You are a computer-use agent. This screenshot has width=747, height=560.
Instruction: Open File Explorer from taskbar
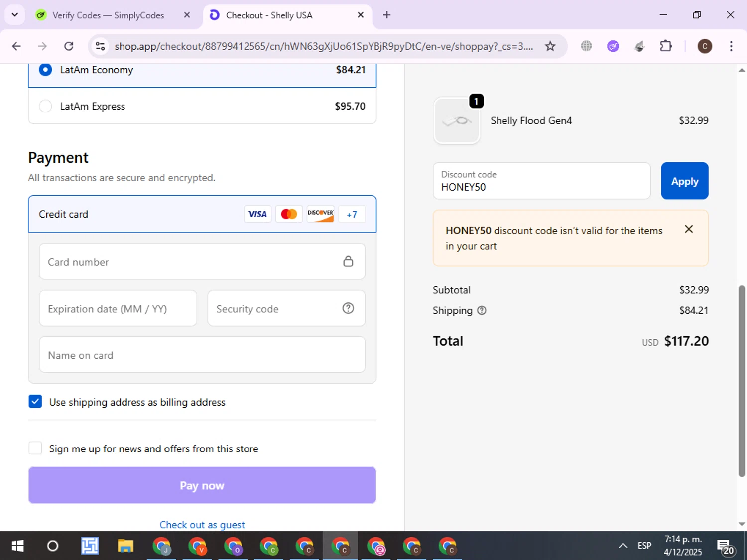(x=125, y=546)
